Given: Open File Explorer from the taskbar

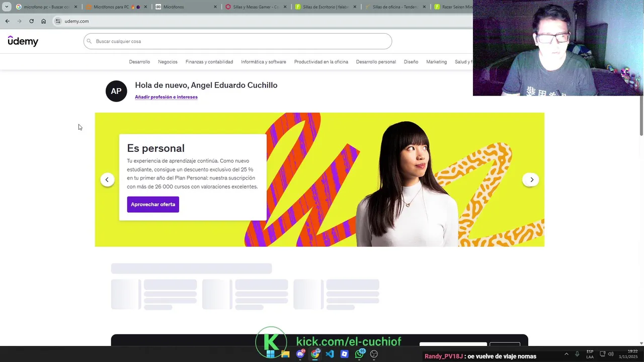Looking at the screenshot, I should pyautogui.click(x=285, y=354).
